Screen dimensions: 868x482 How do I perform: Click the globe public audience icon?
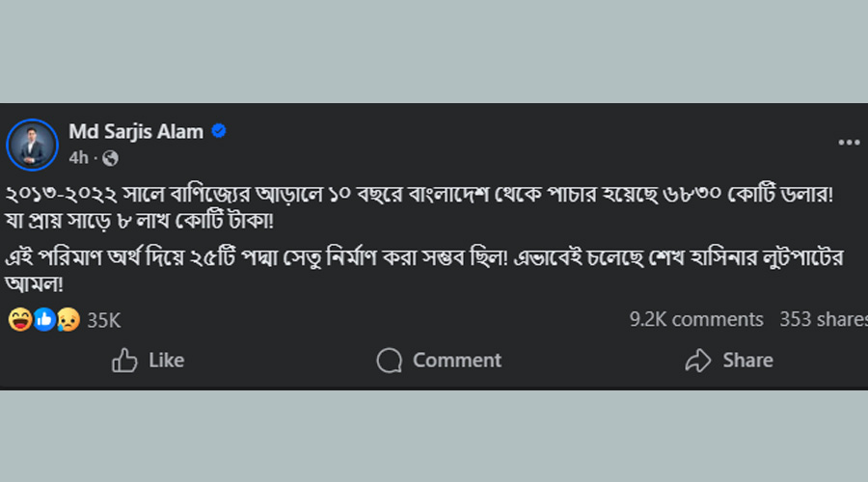point(110,157)
